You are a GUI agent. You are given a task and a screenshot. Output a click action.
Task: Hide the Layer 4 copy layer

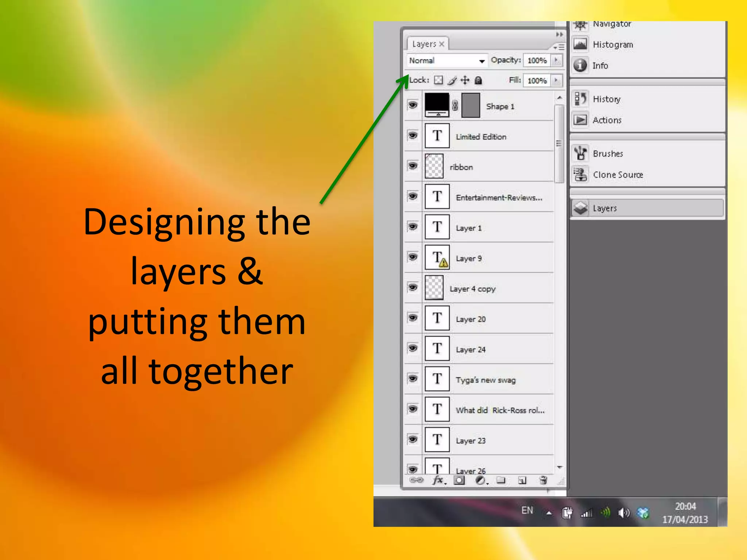pyautogui.click(x=413, y=287)
